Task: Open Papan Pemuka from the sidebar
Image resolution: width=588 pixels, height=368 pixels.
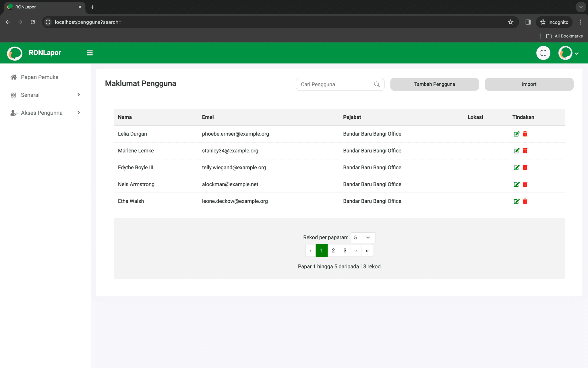Action: (40, 77)
